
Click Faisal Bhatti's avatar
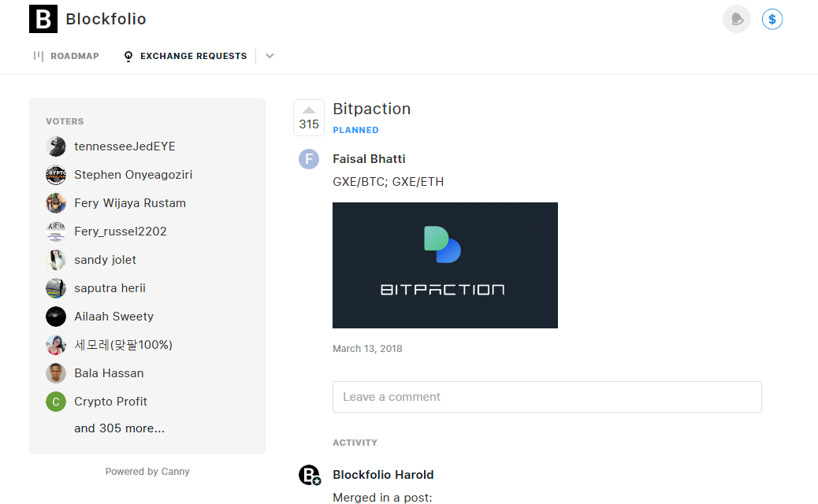pyautogui.click(x=309, y=159)
